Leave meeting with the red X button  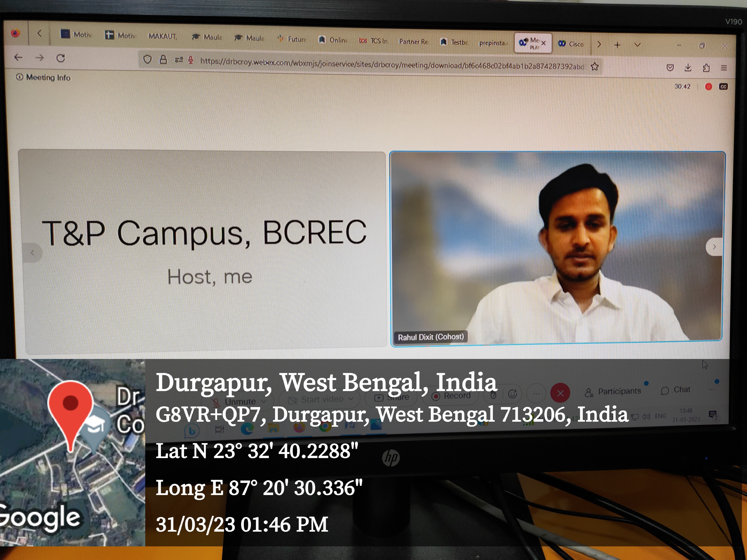(x=560, y=393)
